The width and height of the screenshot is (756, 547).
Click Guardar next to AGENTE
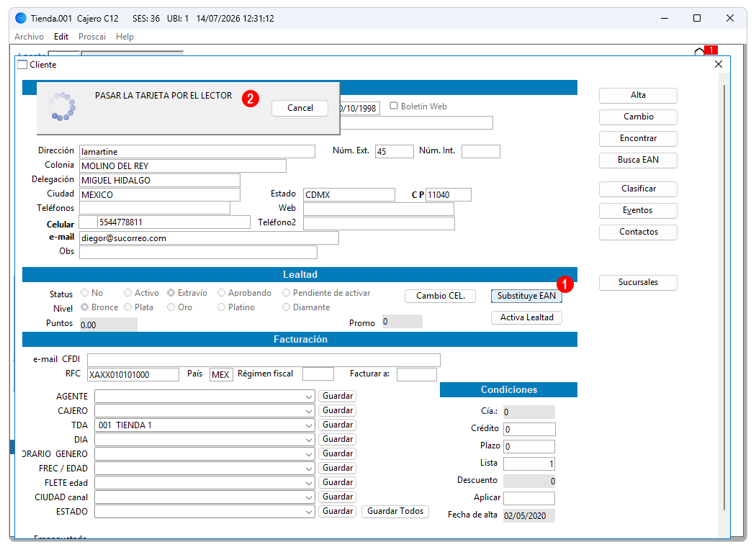click(x=338, y=396)
